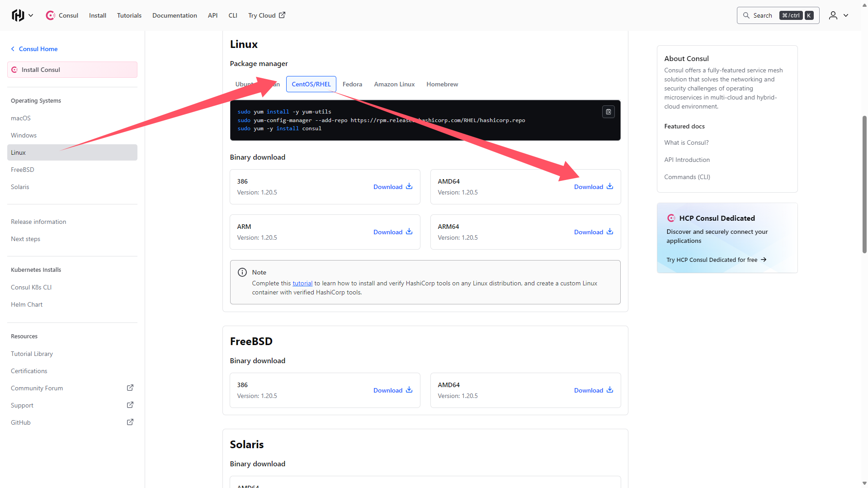Download FreeBSD 386 binary
Screen dimensions: 868x488
[393, 390]
